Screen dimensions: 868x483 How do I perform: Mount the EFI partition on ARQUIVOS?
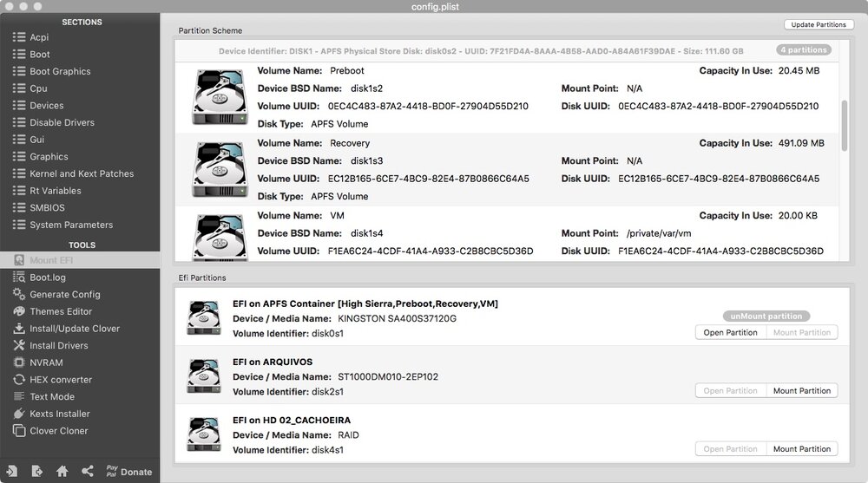pyautogui.click(x=802, y=391)
